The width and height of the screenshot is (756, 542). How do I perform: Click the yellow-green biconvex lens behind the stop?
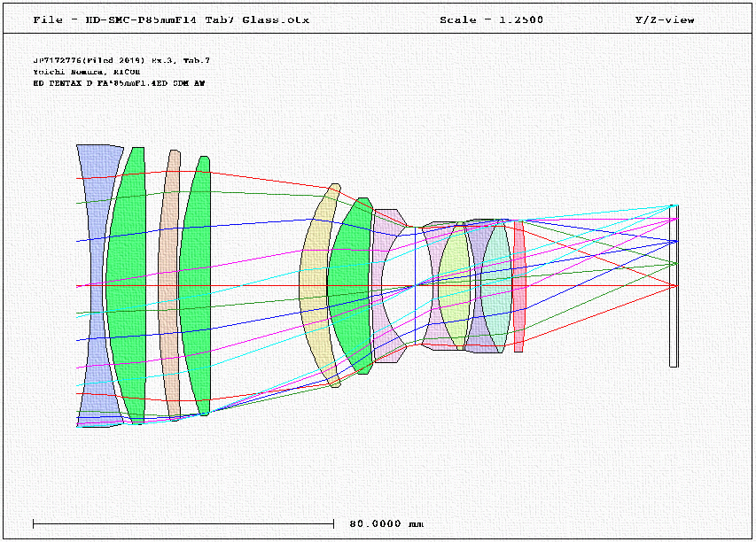tap(454, 285)
